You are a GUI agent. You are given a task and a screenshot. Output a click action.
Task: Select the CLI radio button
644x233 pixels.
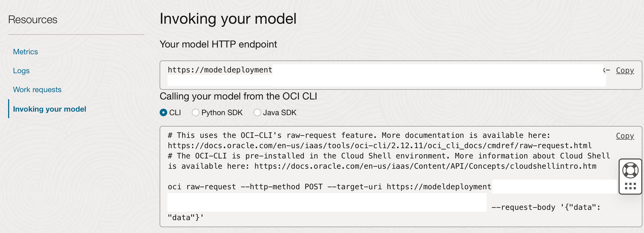(163, 113)
